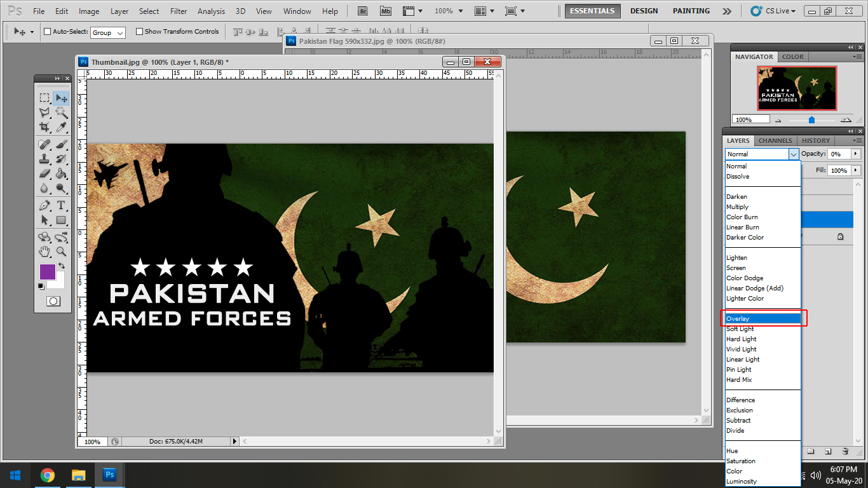This screenshot has height=488, width=868.
Task: Choose Screen blend mode from list
Action: [x=763, y=268]
